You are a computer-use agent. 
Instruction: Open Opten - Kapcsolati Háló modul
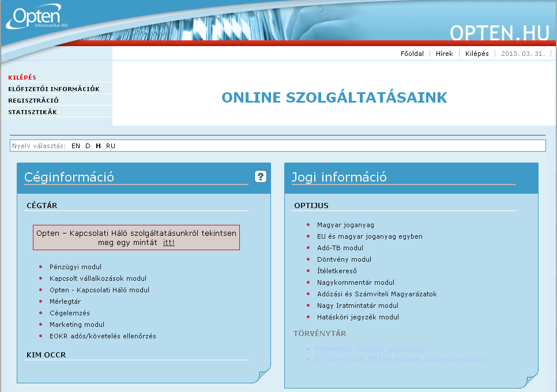pos(99,290)
